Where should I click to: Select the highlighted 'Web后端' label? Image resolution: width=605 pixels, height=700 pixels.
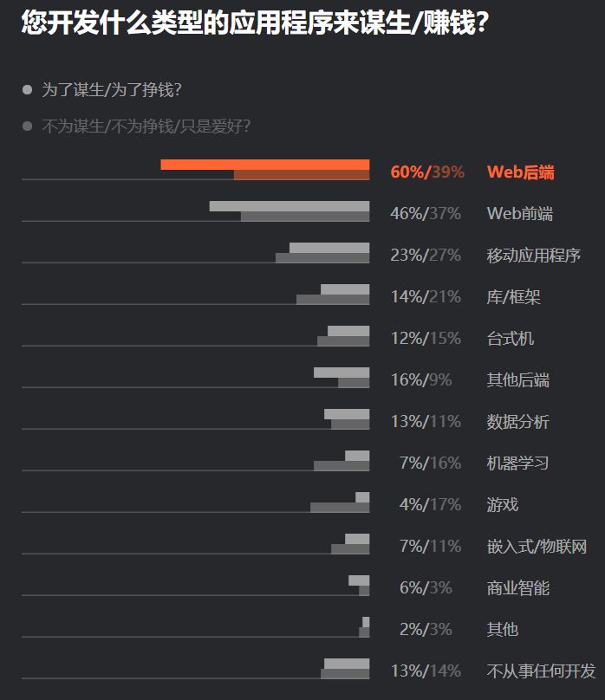pos(520,172)
